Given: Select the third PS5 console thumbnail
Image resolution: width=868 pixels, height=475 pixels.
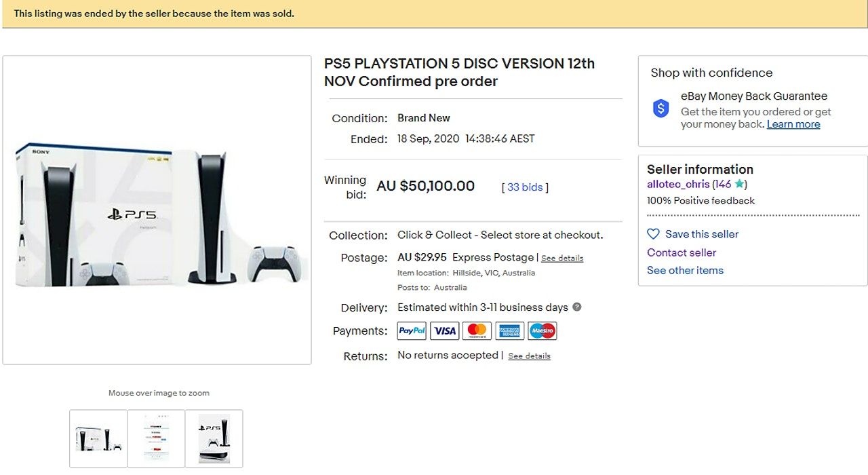Looking at the screenshot, I should (x=214, y=438).
